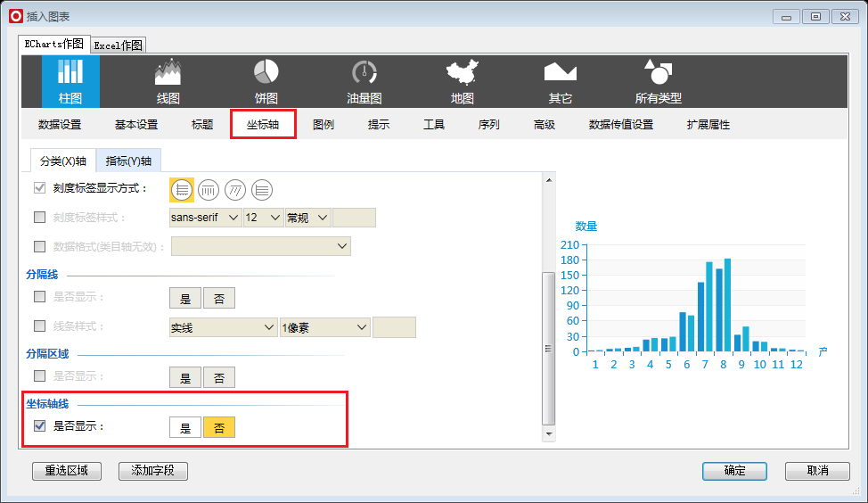
Task: Open the 图例 tab
Action: pyautogui.click(x=323, y=124)
